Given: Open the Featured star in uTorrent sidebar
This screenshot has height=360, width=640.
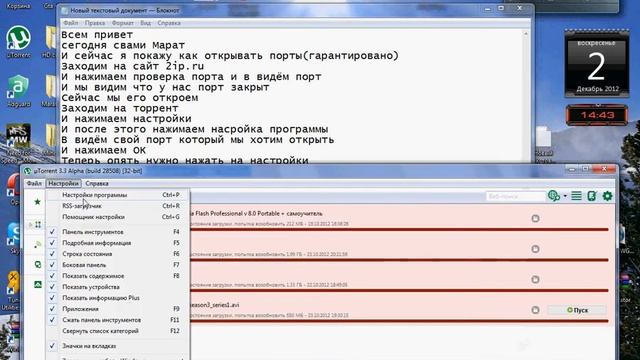Looking at the screenshot, I should (x=38, y=202).
